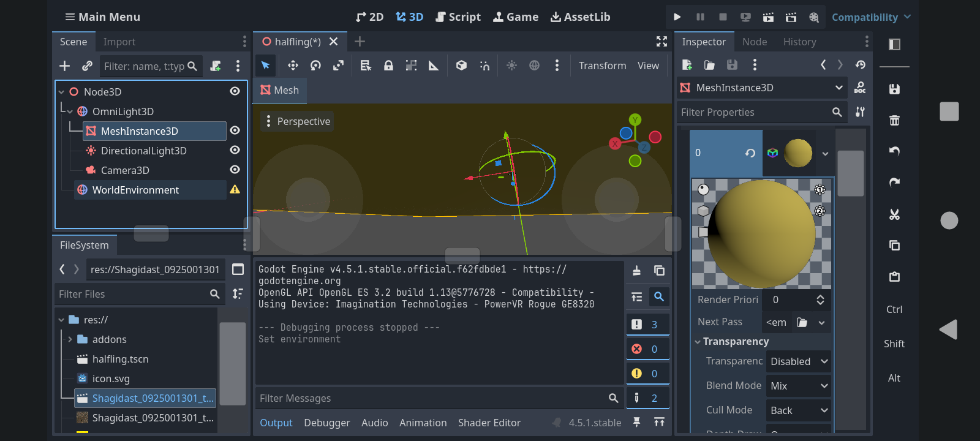
Task: Select the Move mode tool in viewport toolbar
Action: 293,66
